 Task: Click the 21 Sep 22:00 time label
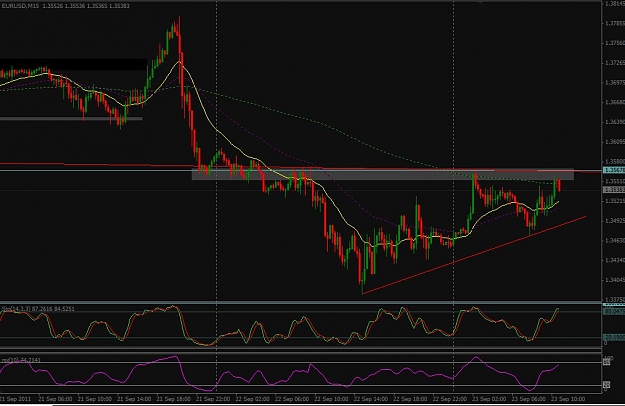(x=212, y=399)
